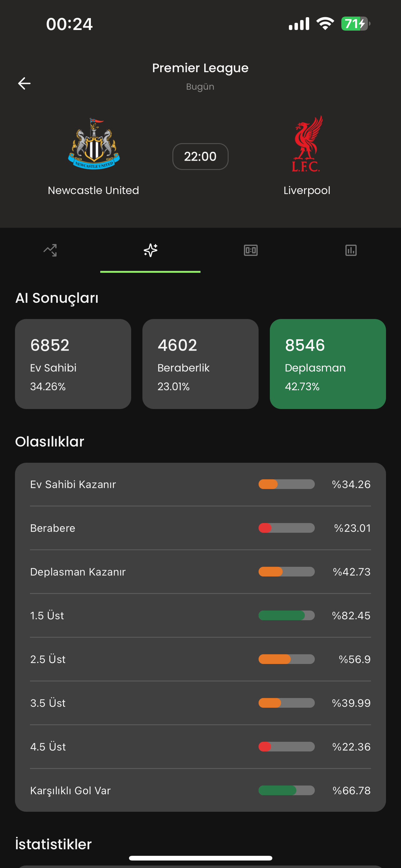Viewport: 401px width, 868px height.
Task: Tap the back arrow icon
Action: point(24,83)
